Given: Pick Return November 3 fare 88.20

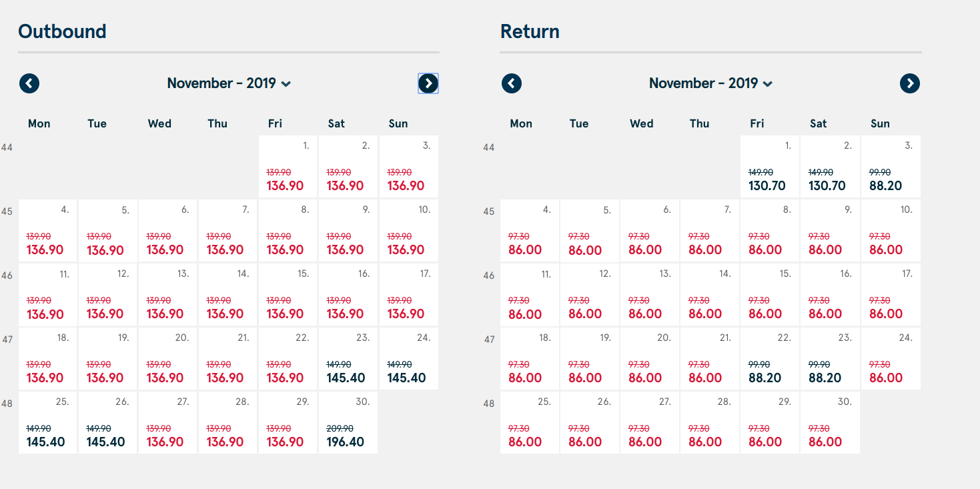Looking at the screenshot, I should pyautogui.click(x=891, y=167).
